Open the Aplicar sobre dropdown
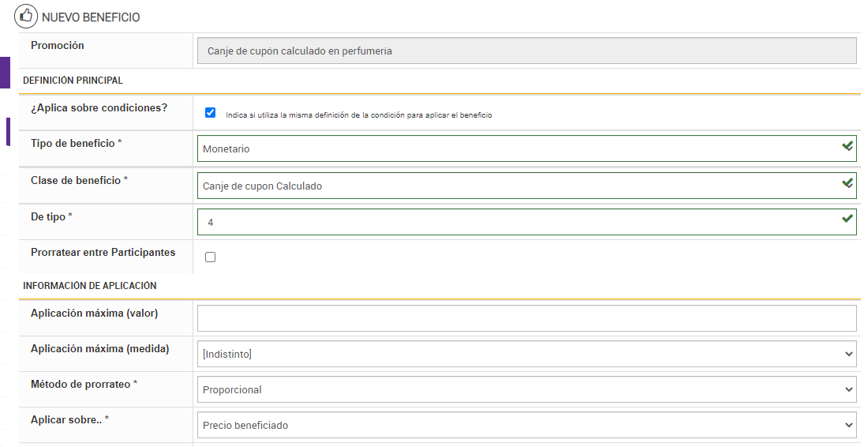 click(x=526, y=425)
